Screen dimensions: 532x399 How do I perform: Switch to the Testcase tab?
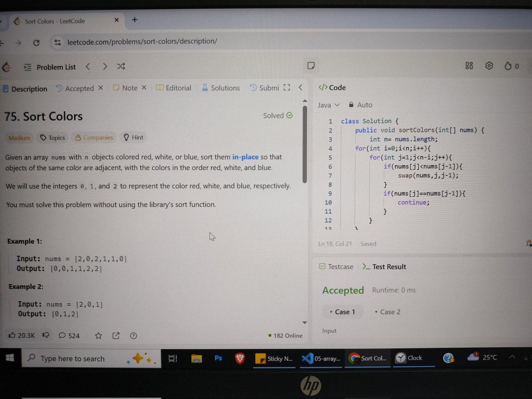click(x=336, y=267)
